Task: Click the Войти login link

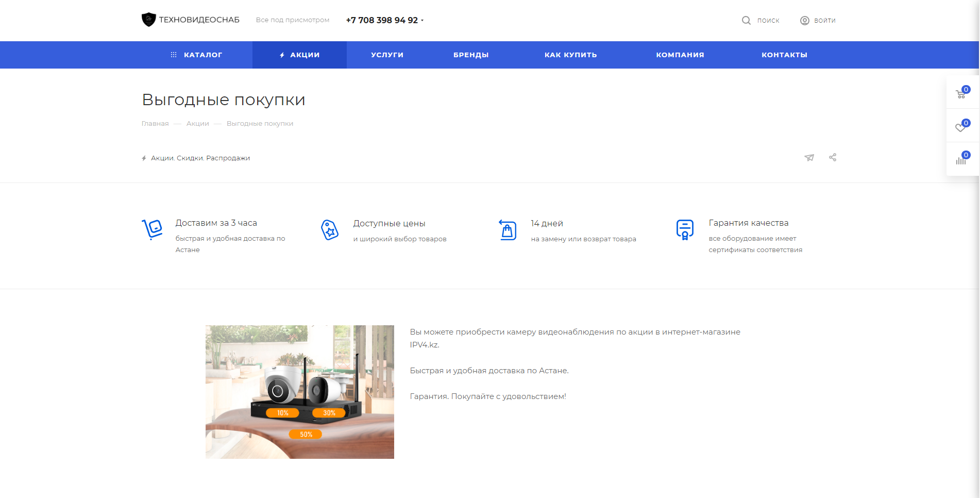Action: pyautogui.click(x=825, y=21)
